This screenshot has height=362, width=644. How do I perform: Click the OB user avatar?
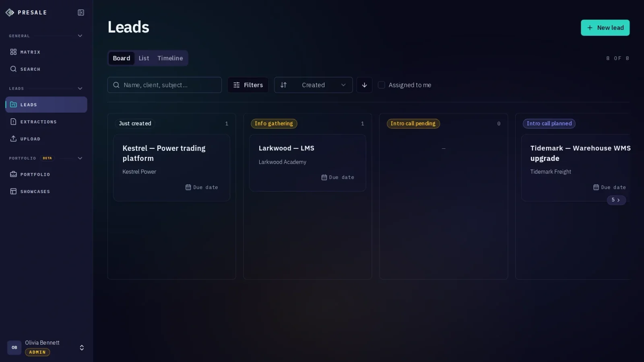(14, 348)
